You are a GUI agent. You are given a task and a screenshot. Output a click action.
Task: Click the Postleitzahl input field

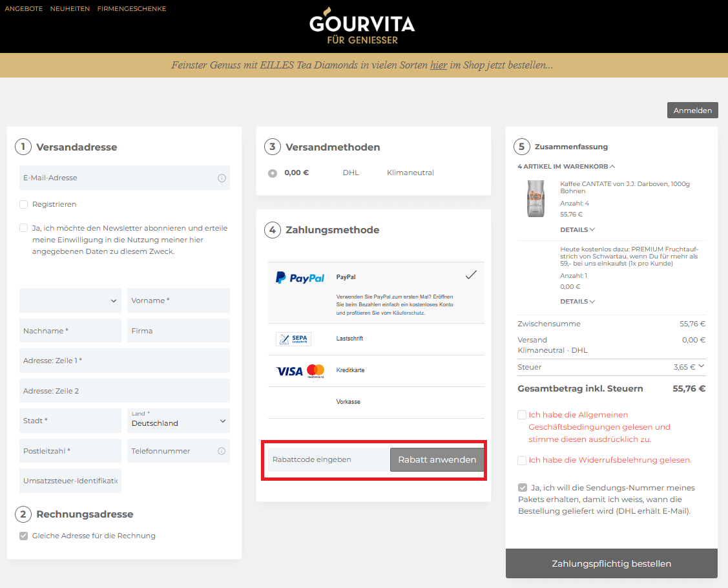coord(70,451)
